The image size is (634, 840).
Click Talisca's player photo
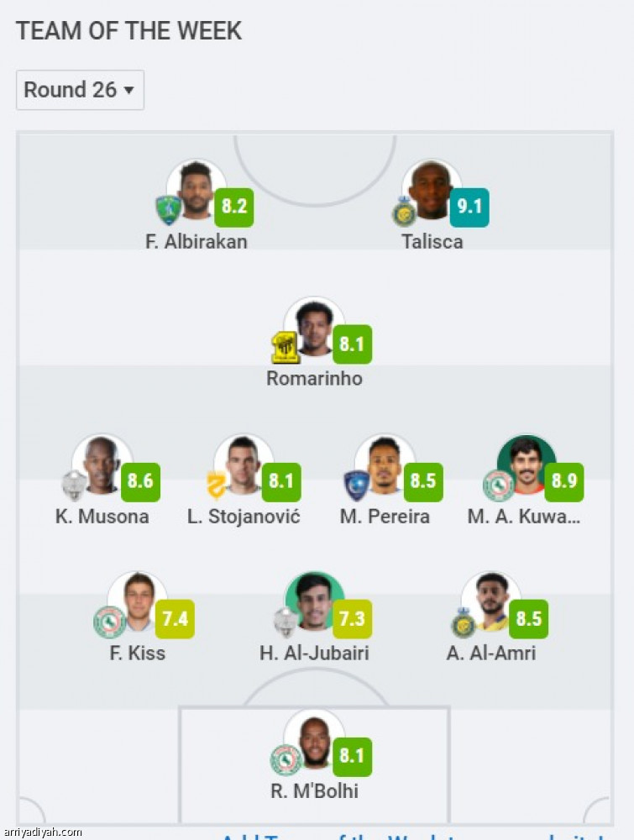[x=432, y=188]
